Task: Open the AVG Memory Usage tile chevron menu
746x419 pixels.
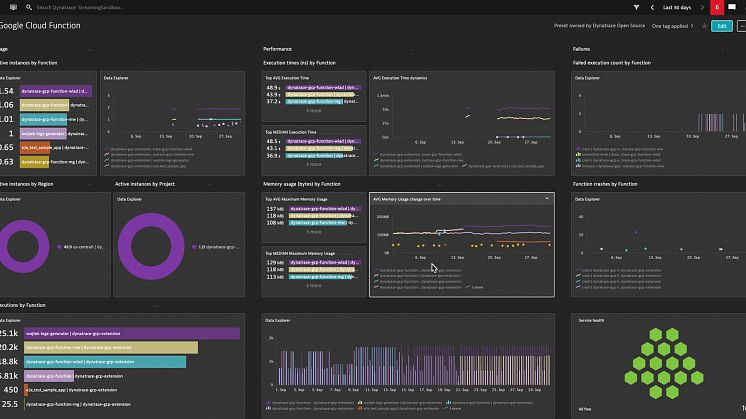Action: 547,199
